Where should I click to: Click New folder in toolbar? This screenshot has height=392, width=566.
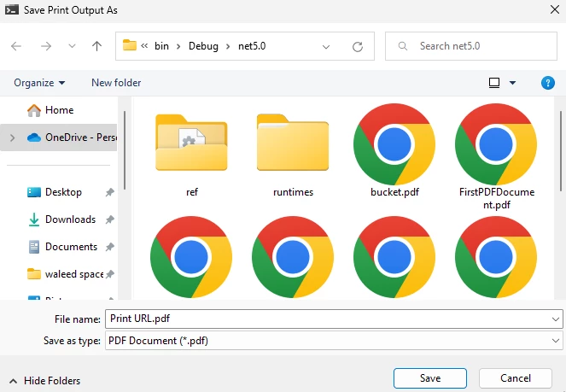coord(116,83)
